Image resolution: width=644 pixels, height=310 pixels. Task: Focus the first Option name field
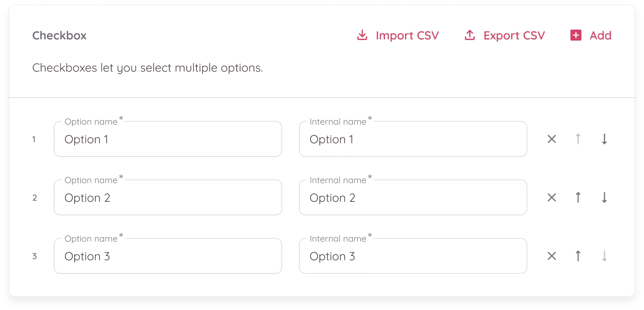(168, 139)
